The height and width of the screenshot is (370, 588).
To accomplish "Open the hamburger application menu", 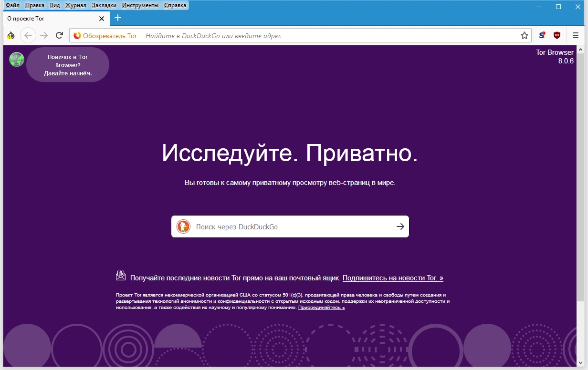I will (576, 35).
